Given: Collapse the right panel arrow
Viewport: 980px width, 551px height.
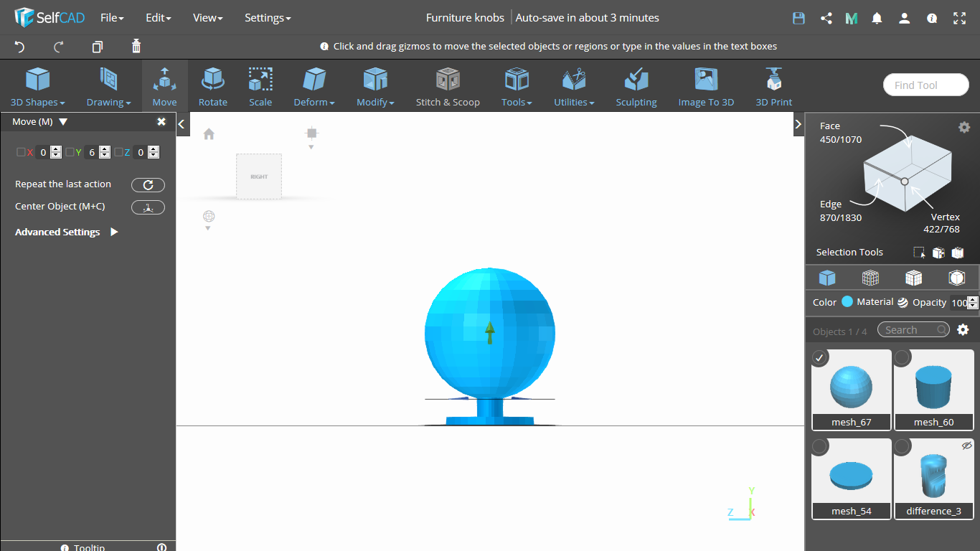Looking at the screenshot, I should [x=798, y=124].
